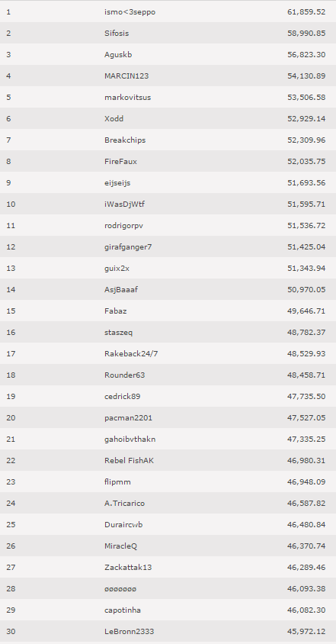
Task: Click MiracleQ score 46,370.74
Action: 306,546
